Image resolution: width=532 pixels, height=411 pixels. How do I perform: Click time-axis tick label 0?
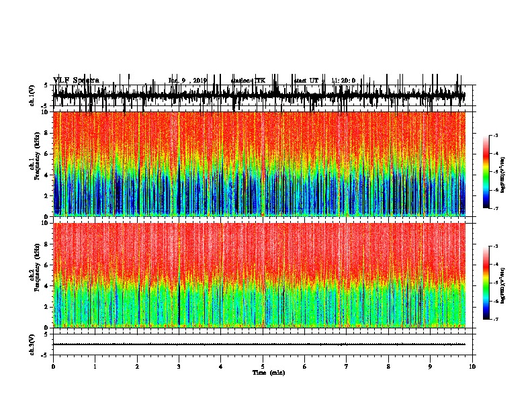pyautogui.click(x=53, y=367)
